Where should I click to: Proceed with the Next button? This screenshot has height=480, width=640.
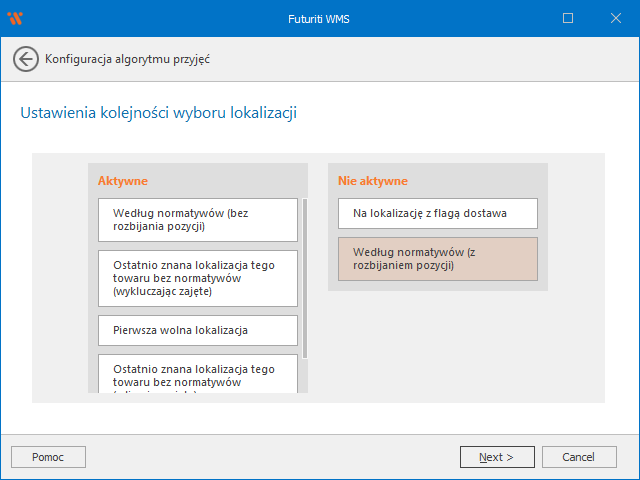pos(497,457)
